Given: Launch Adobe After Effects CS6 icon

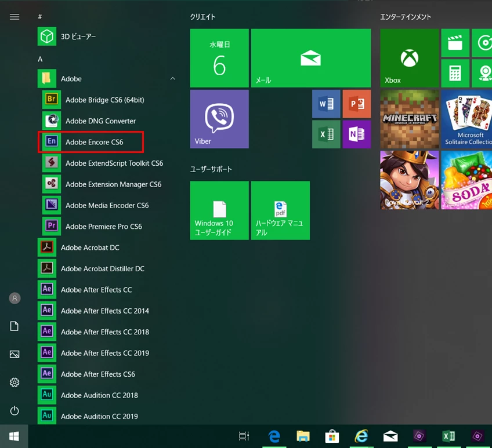Looking at the screenshot, I should 47,374.
